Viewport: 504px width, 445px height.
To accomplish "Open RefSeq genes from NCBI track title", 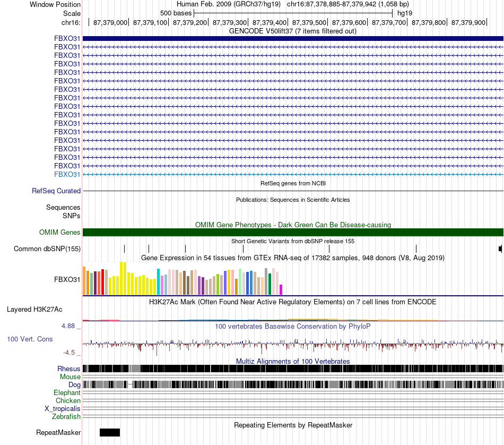I will click(x=293, y=183).
